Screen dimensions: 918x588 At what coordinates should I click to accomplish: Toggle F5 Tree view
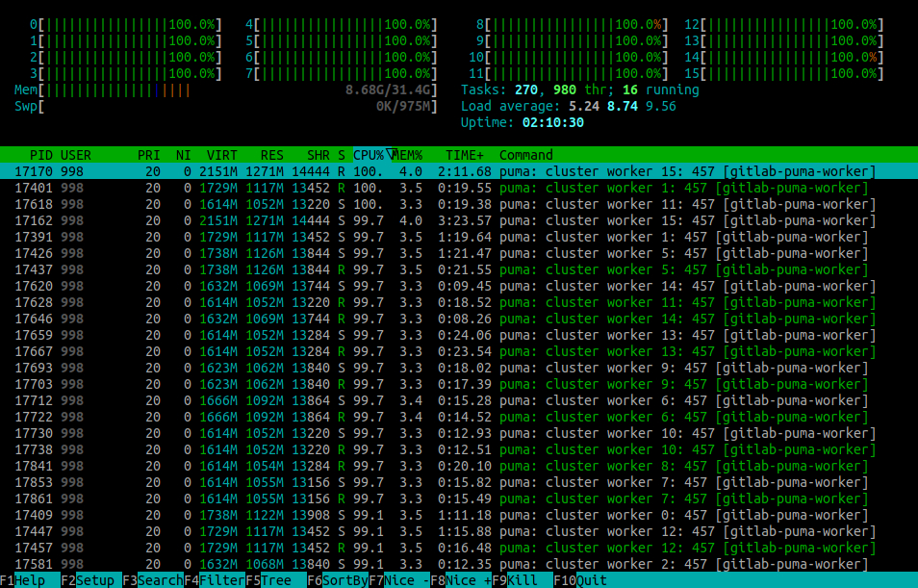(270, 580)
